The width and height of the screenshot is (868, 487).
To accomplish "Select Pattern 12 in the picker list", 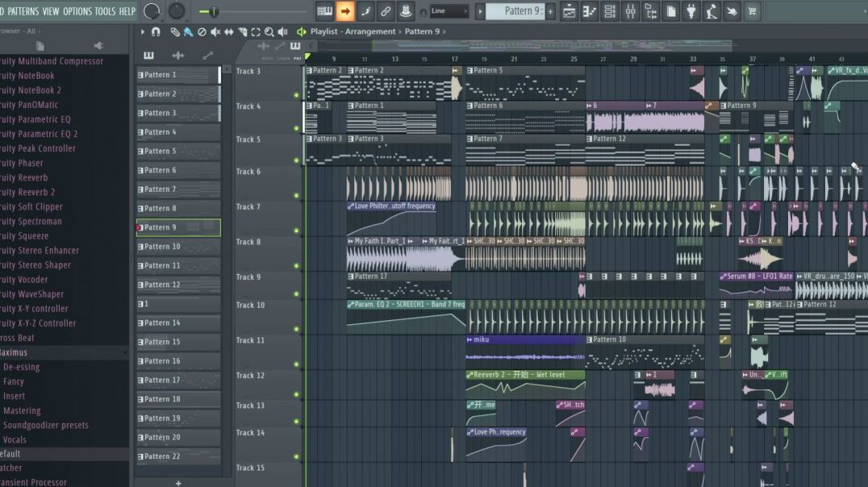I will pos(178,285).
